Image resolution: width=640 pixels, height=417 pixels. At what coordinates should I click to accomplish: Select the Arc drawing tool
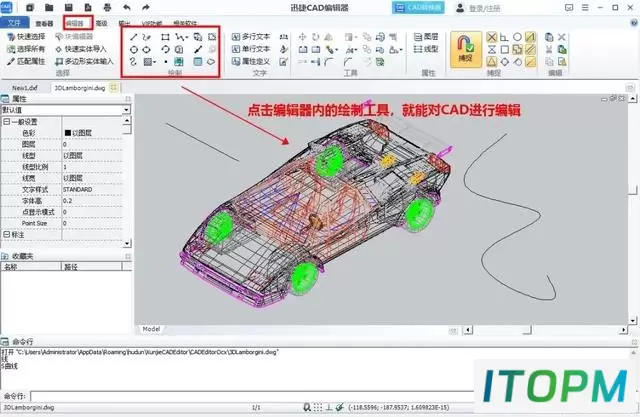coord(165,50)
